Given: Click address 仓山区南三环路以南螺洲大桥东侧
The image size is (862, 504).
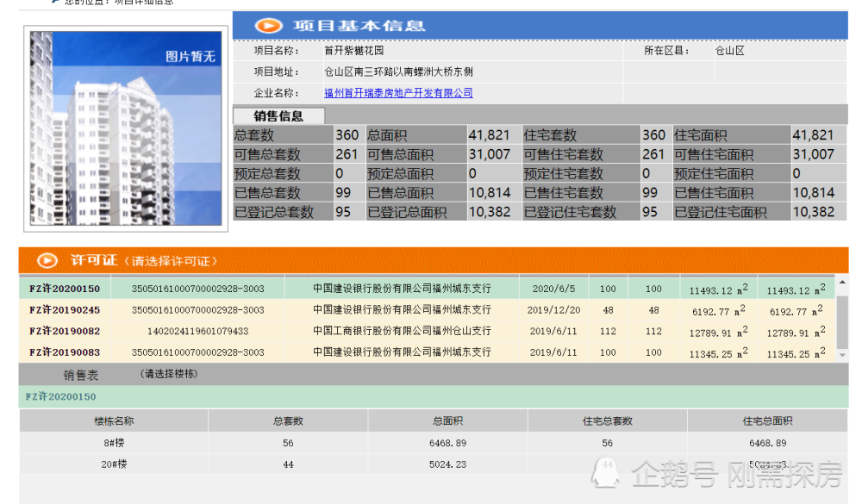Looking at the screenshot, I should click(x=398, y=72).
